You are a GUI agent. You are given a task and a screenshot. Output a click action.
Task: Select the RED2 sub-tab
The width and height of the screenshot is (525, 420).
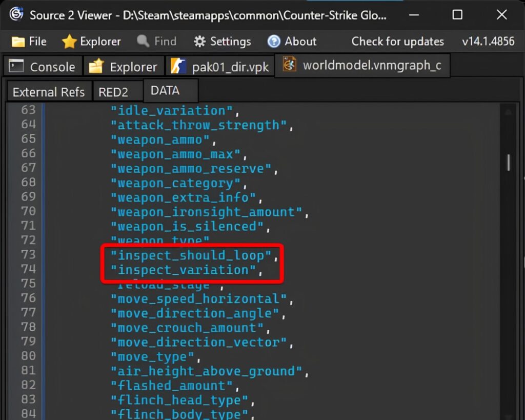click(x=113, y=92)
